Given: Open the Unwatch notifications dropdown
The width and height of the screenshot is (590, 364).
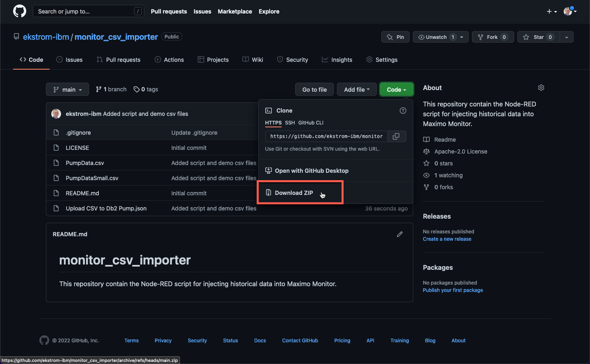Looking at the screenshot, I should pos(441,37).
